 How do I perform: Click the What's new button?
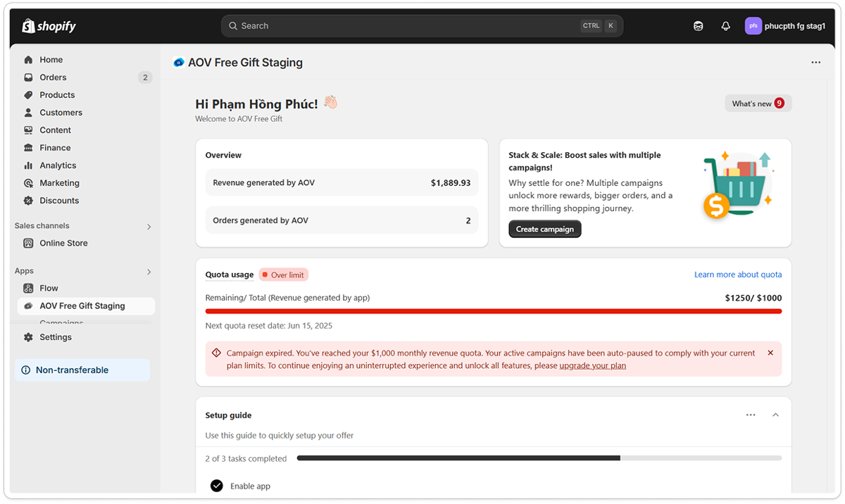point(758,103)
